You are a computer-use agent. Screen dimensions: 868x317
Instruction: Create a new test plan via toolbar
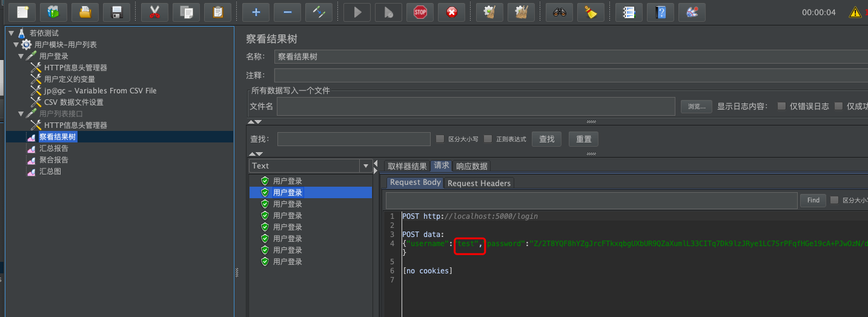[22, 12]
